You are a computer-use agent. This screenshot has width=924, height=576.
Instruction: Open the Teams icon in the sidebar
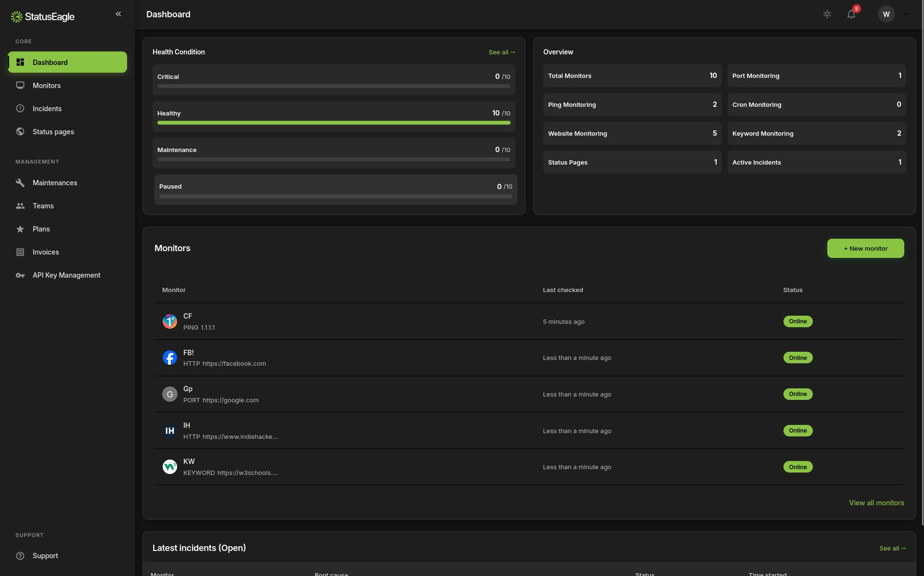pyautogui.click(x=20, y=205)
